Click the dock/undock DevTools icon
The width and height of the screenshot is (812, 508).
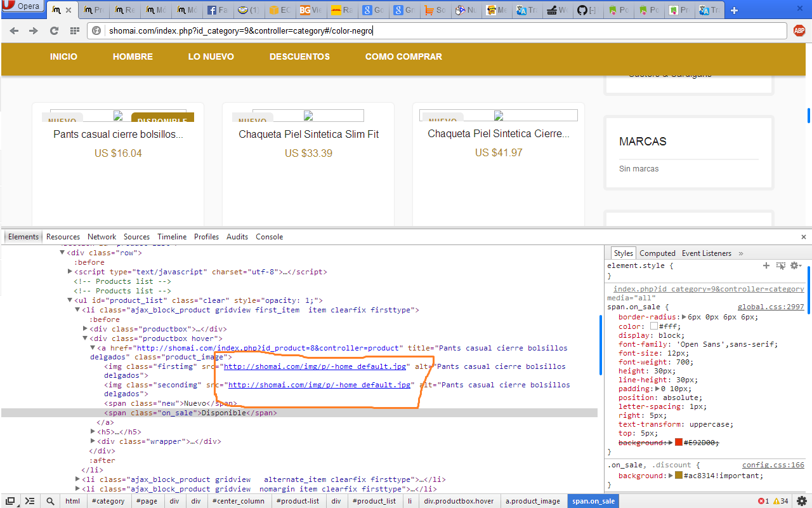(x=10, y=501)
